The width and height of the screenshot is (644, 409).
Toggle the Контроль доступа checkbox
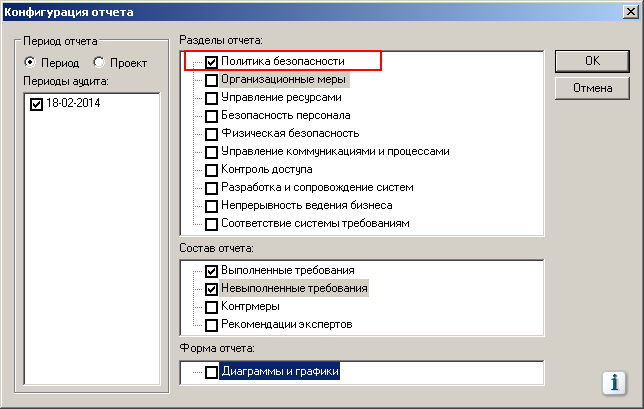211,170
